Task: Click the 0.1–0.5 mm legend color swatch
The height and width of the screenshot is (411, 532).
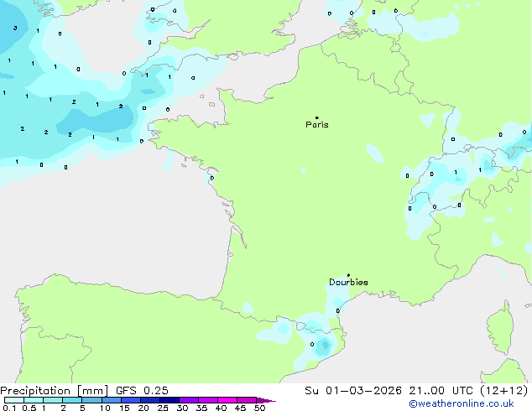Action: tap(14, 400)
